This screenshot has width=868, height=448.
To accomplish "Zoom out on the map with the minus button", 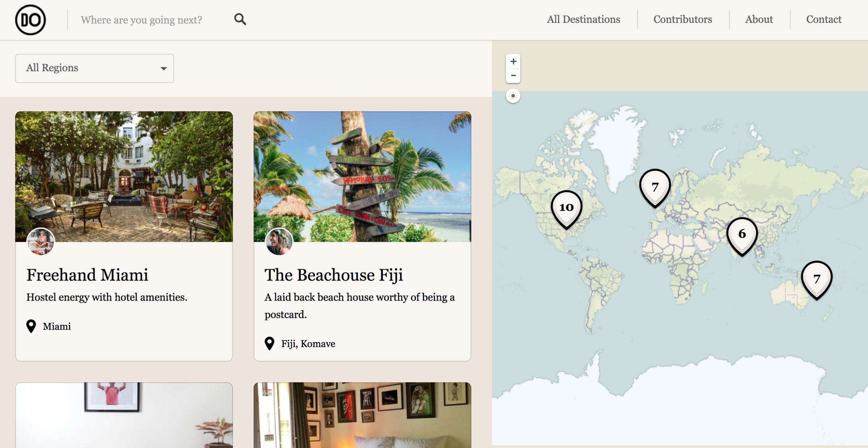I will coord(513,76).
